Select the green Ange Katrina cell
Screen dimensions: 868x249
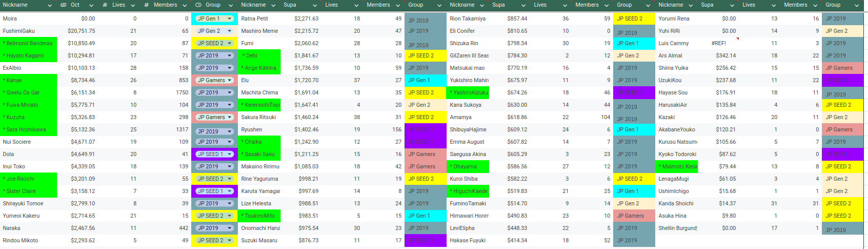pos(259,68)
